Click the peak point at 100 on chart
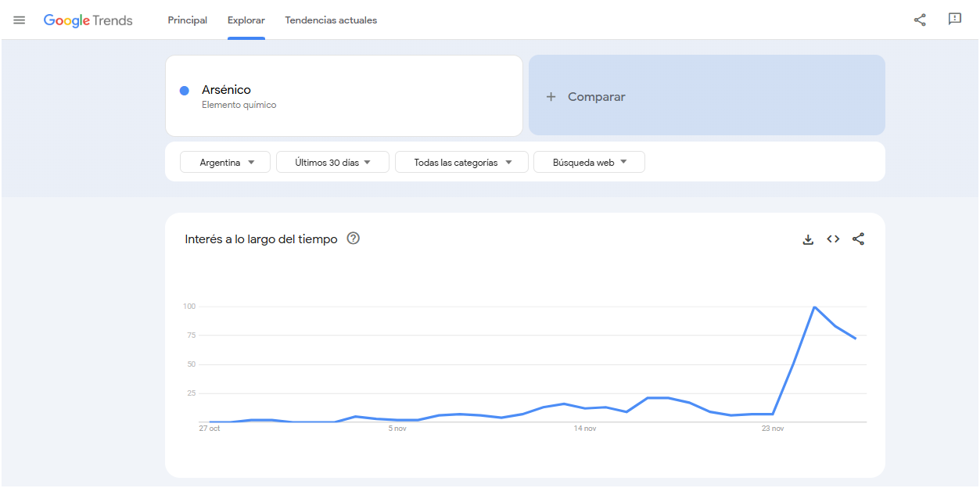Image resolution: width=980 pixels, height=488 pixels. [x=814, y=307]
